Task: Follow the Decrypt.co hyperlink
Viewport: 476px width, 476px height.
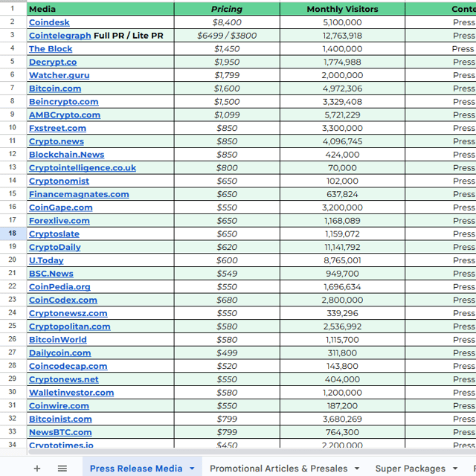Action: 52,62
